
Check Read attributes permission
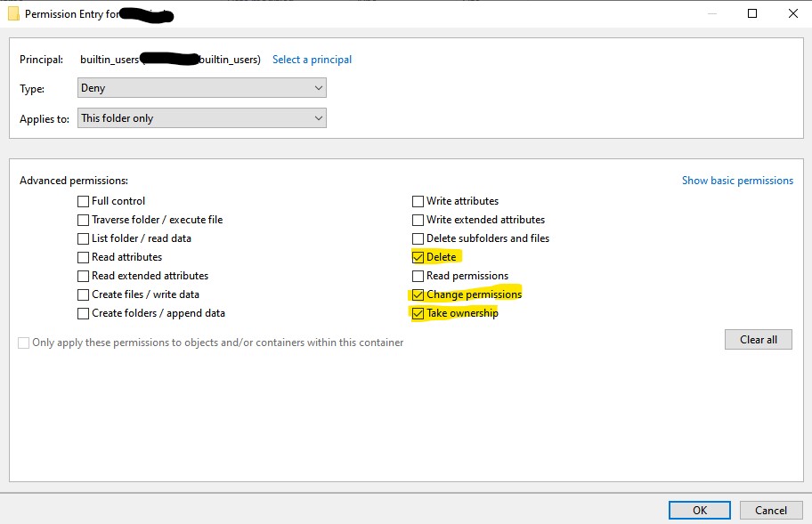pos(83,257)
